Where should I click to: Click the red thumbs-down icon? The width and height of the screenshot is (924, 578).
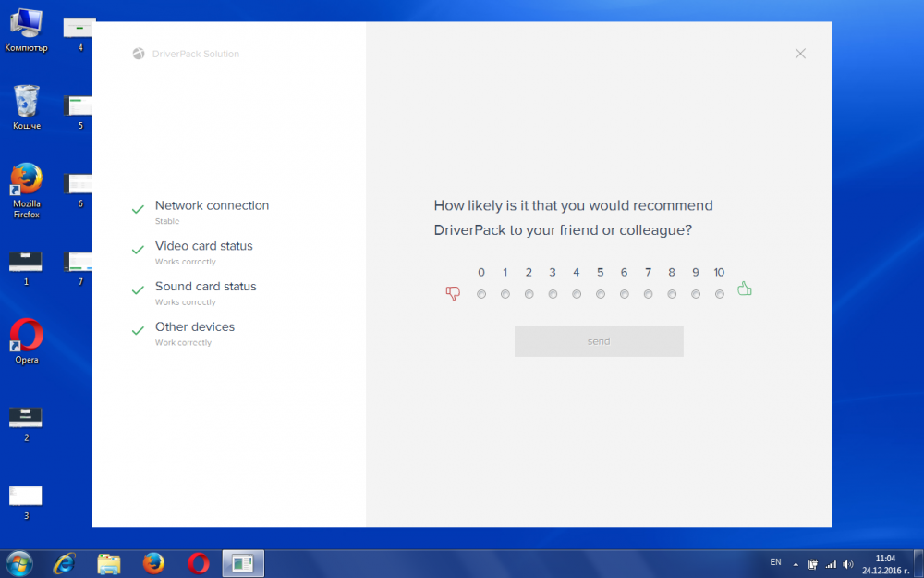click(453, 293)
